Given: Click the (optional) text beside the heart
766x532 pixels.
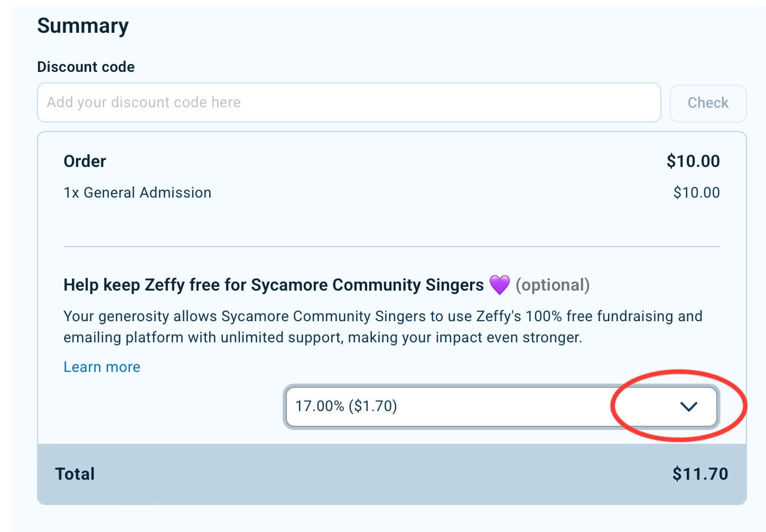Looking at the screenshot, I should (553, 285).
